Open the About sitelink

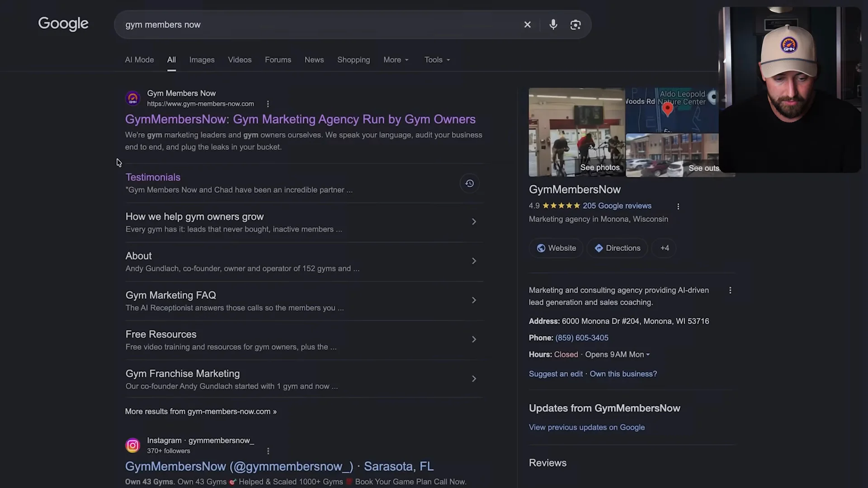tap(138, 256)
